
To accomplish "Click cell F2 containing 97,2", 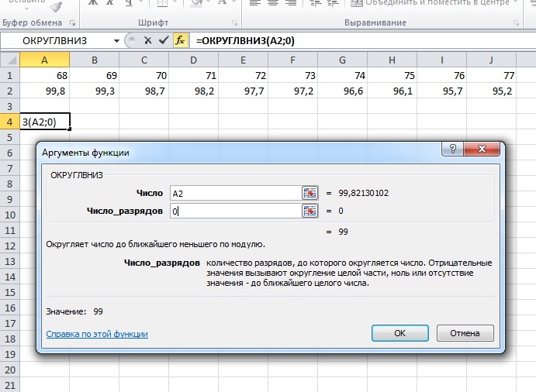I will coord(292,91).
